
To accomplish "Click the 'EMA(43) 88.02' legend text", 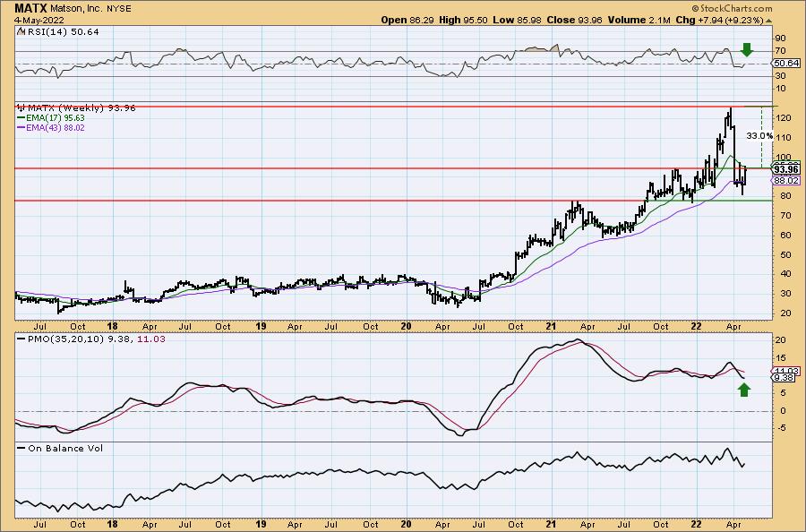I will click(56, 128).
